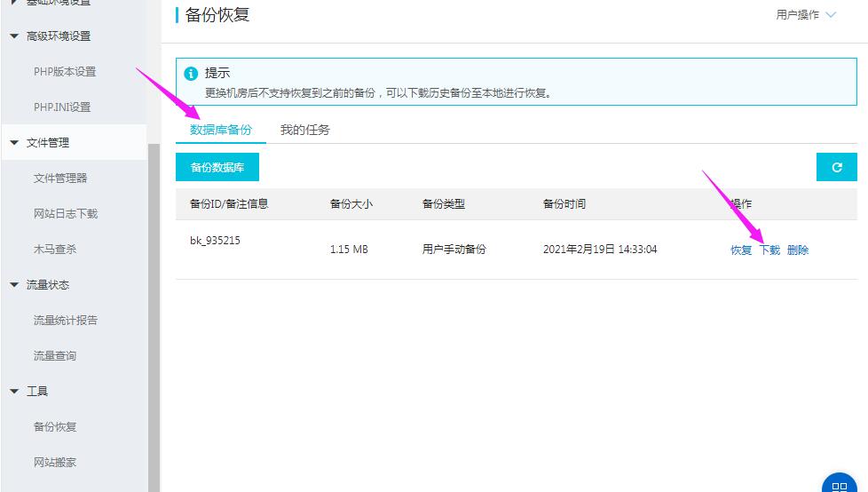Click the sidebar vertical scrollbar
The width and height of the screenshot is (868, 492).
[154, 311]
